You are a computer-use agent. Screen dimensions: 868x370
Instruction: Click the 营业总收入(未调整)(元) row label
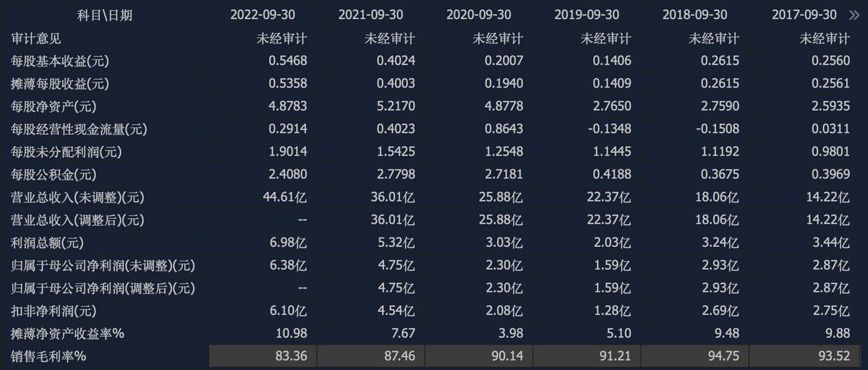point(79,198)
